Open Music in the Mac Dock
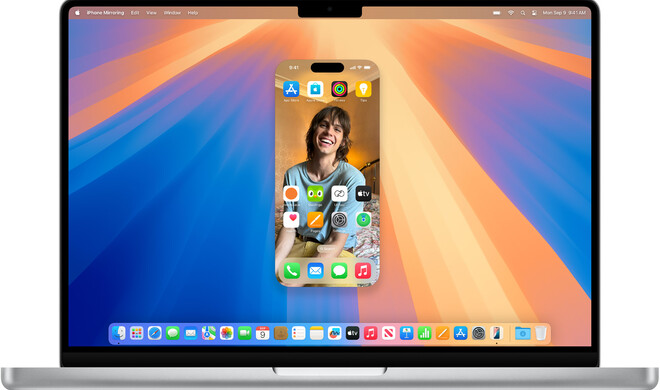660x390 pixels. 370,333
